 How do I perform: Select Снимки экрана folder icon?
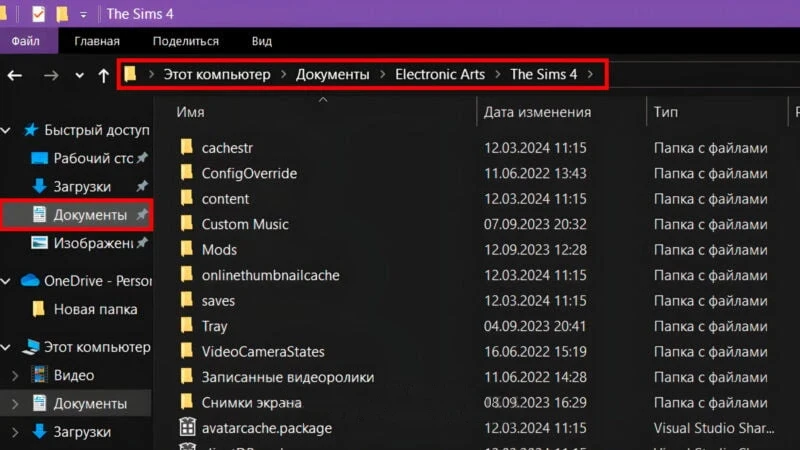click(187, 402)
